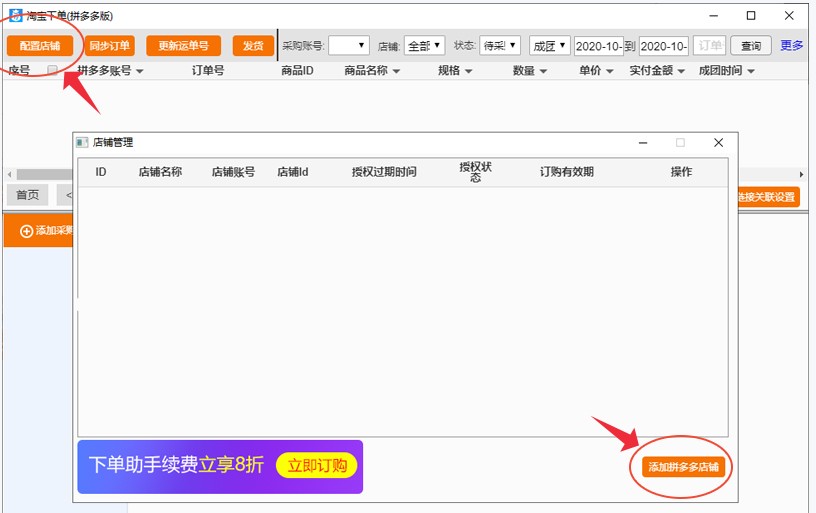Open the 数量 column filter arrow
This screenshot has height=513, width=816.
(x=543, y=71)
